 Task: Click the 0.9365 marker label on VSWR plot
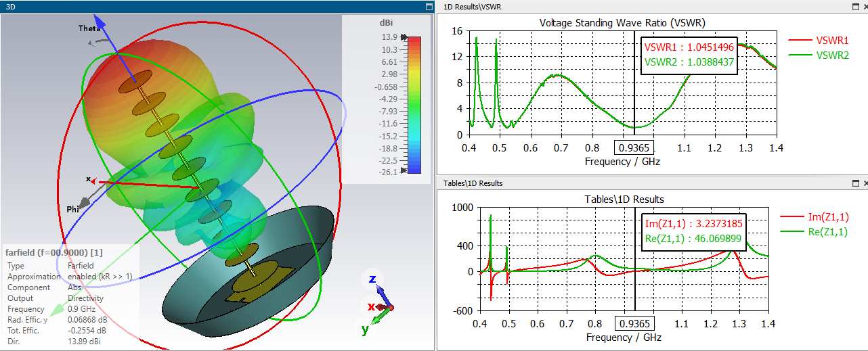point(633,148)
